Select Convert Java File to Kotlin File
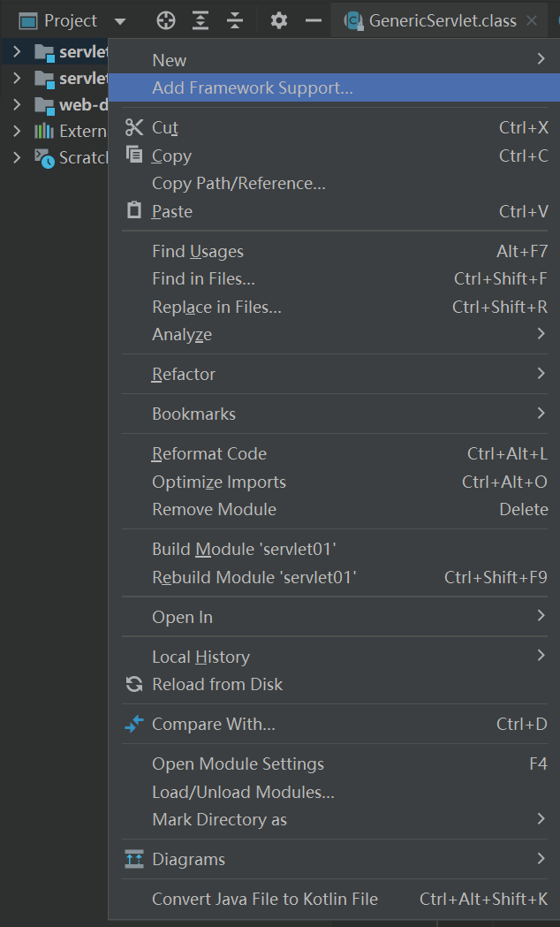Image resolution: width=560 pixels, height=927 pixels. click(265, 899)
